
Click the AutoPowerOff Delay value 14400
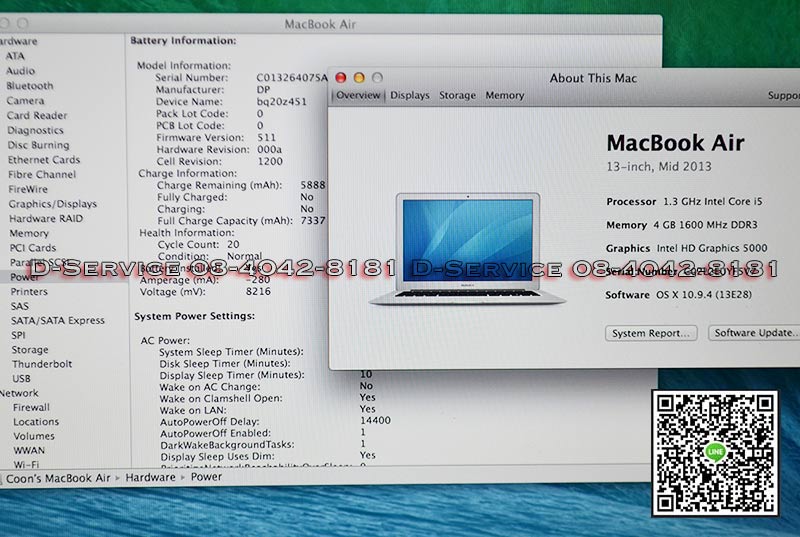point(375,421)
